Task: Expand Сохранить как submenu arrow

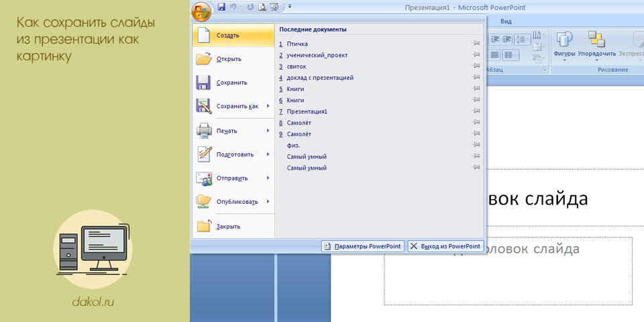Action: click(x=268, y=106)
